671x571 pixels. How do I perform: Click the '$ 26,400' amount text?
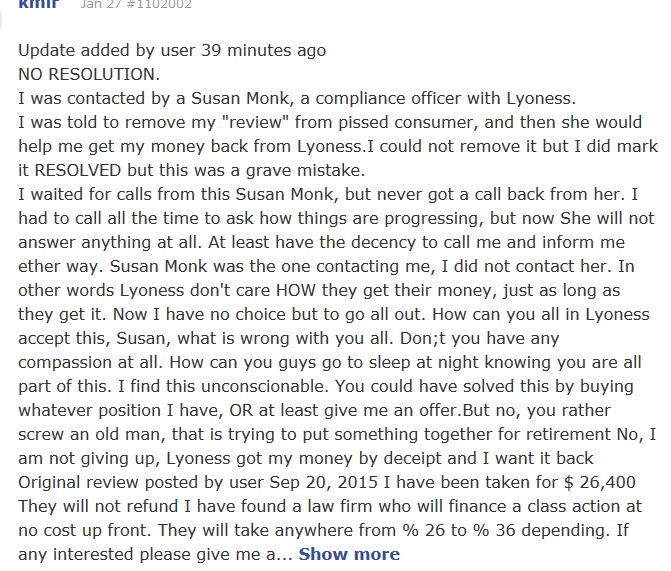click(600, 482)
